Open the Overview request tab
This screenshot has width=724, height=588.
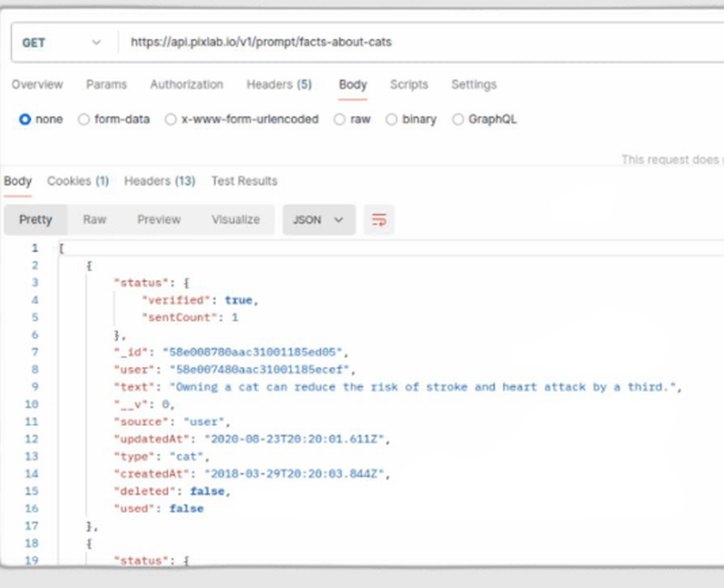38,85
